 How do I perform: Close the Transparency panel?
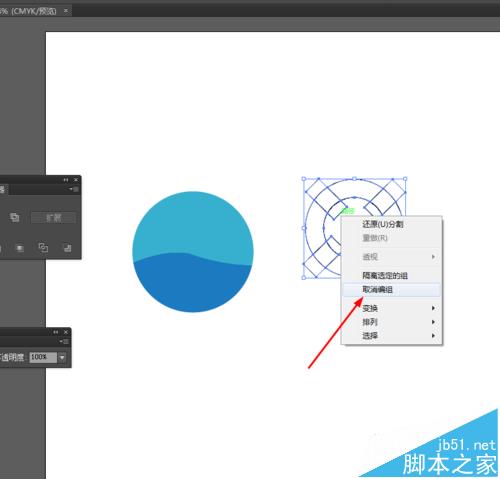[66, 332]
